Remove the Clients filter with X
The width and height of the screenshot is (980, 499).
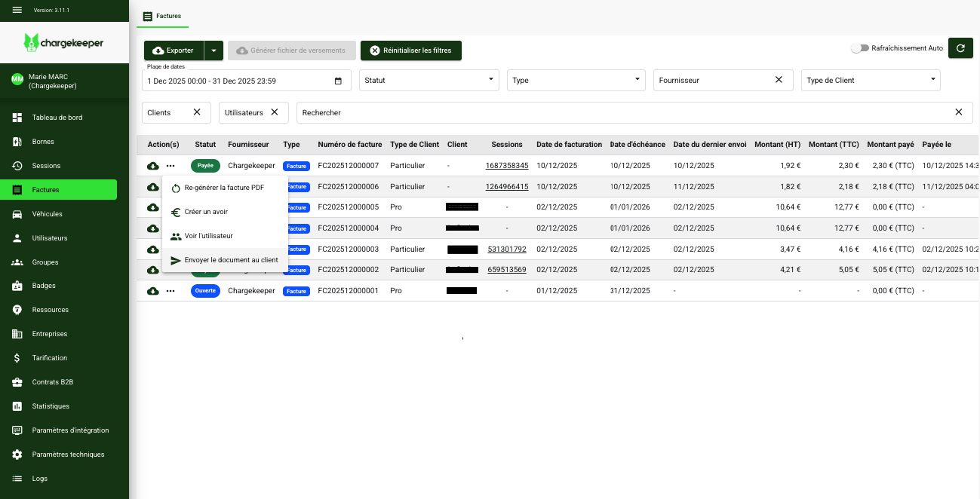(x=197, y=112)
